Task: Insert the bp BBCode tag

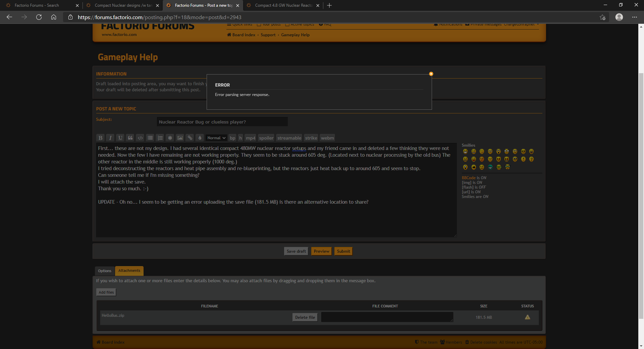Action: coord(232,138)
